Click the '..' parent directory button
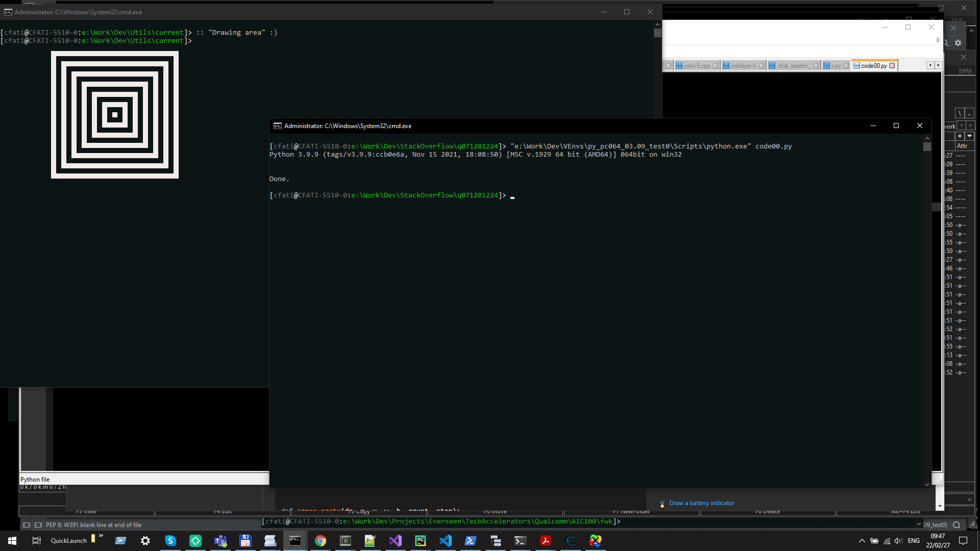Screen dimensions: 980x551 coord(970,113)
